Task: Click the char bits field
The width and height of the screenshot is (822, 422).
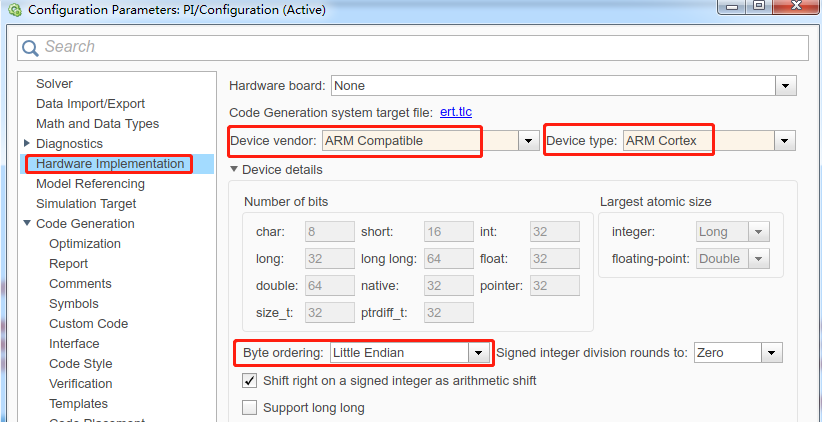Action: point(330,231)
